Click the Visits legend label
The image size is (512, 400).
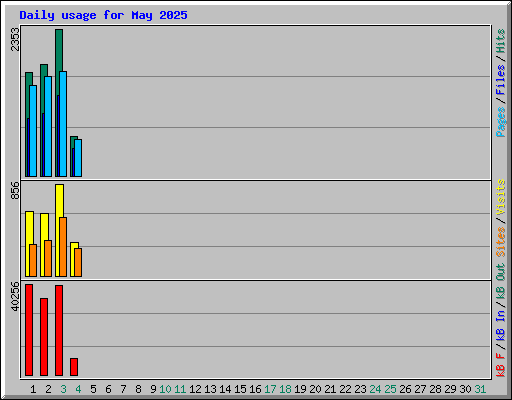pyautogui.click(x=501, y=197)
